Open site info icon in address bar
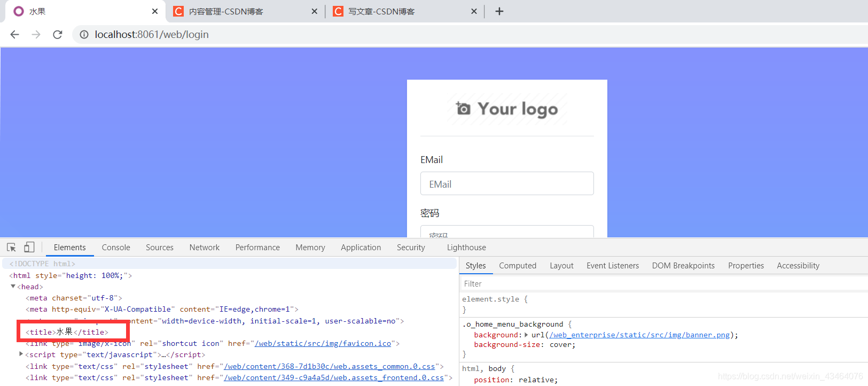Viewport: 868px width, 386px height. (84, 34)
